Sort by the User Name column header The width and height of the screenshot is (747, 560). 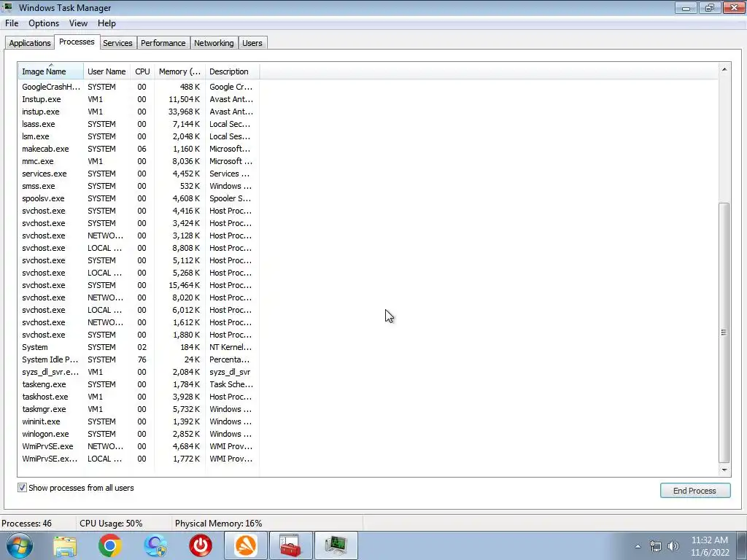pyautogui.click(x=107, y=71)
